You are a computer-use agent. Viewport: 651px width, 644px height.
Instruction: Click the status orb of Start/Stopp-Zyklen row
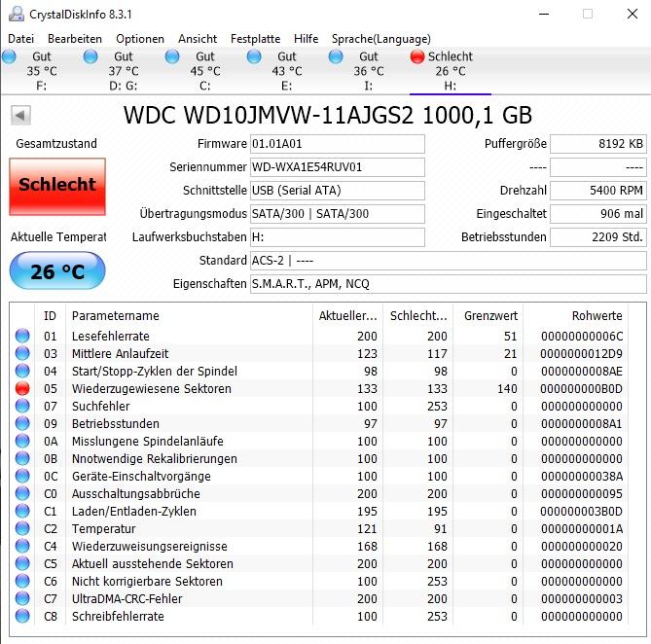[22, 371]
